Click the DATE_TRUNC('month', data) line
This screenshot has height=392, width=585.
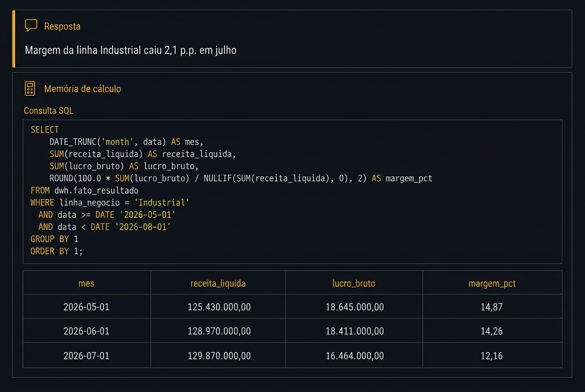tap(126, 142)
